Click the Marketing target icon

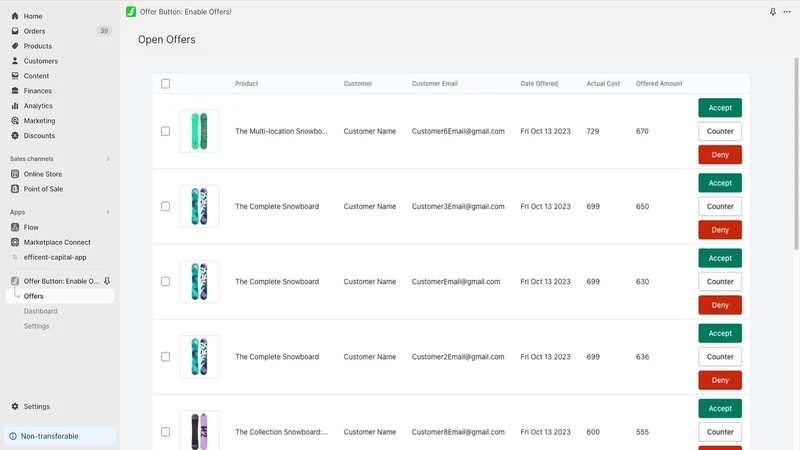[x=15, y=121]
